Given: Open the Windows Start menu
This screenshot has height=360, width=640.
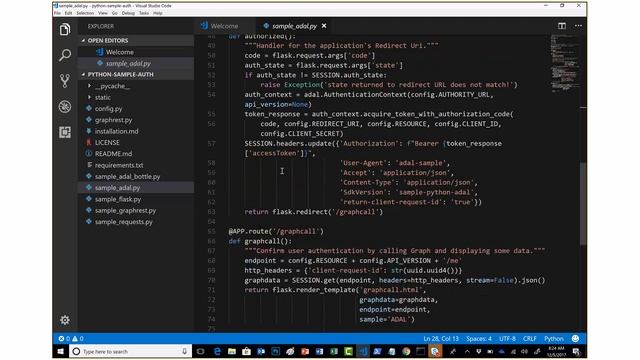Looking at the screenshot, I should click(61, 351).
